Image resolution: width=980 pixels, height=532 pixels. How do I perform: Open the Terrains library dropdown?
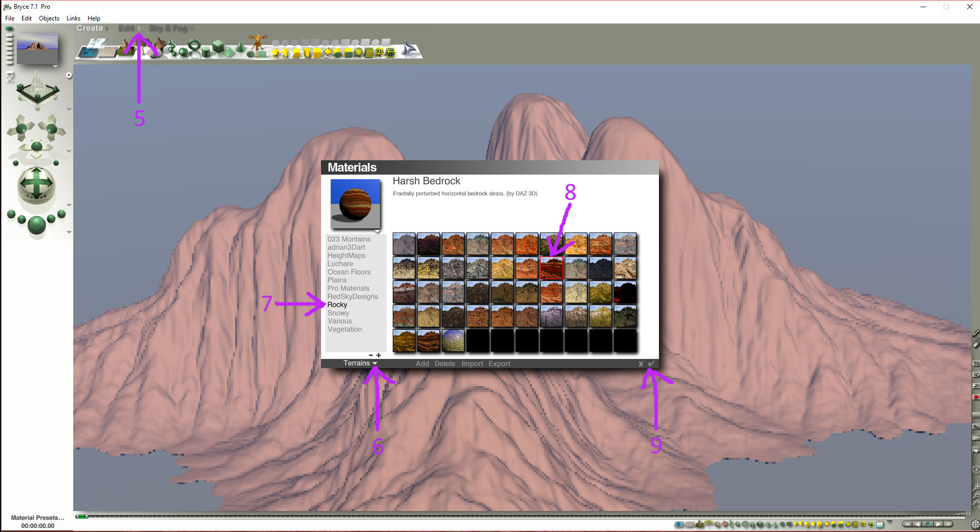[x=360, y=363]
